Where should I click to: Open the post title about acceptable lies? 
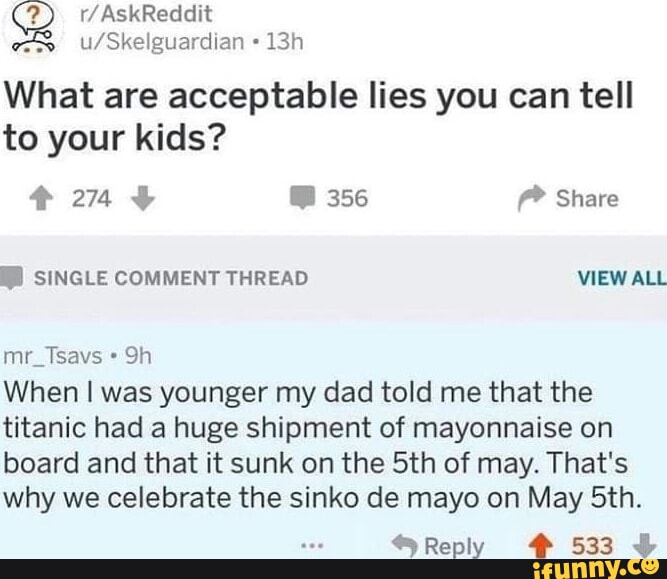pos(320,116)
